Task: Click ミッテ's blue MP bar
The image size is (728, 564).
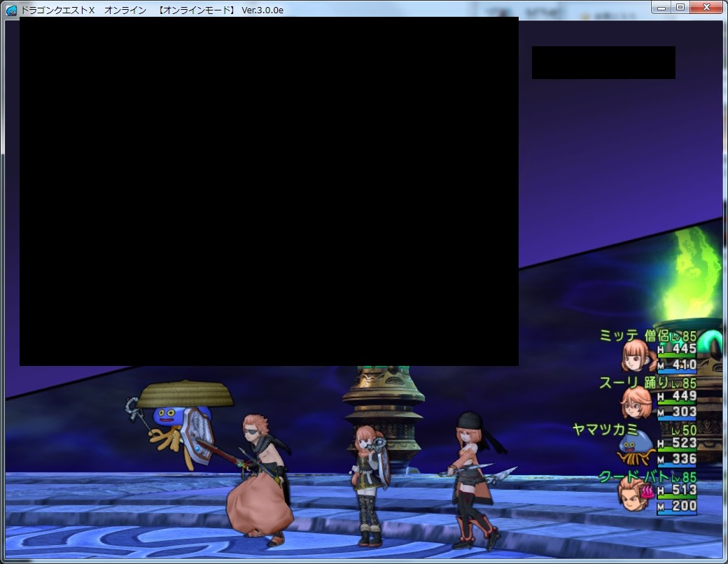Action: pos(677,372)
